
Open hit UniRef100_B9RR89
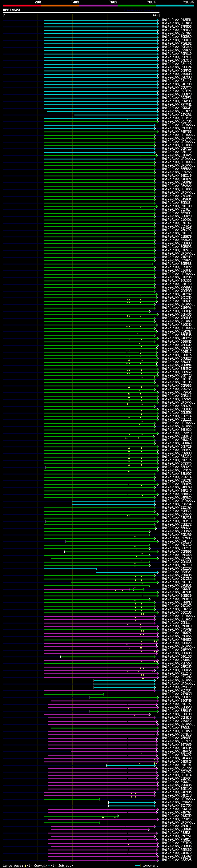[176, 37]
